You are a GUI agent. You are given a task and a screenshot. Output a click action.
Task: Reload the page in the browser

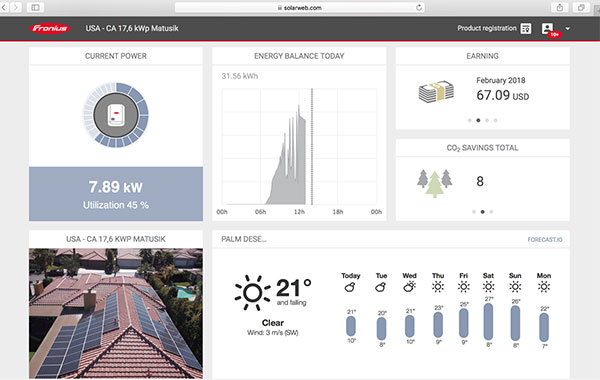coord(419,8)
